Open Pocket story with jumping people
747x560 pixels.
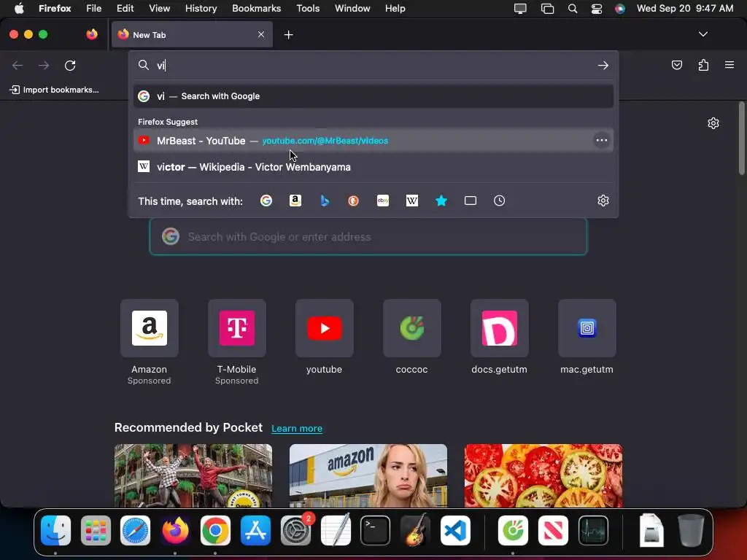pos(193,475)
